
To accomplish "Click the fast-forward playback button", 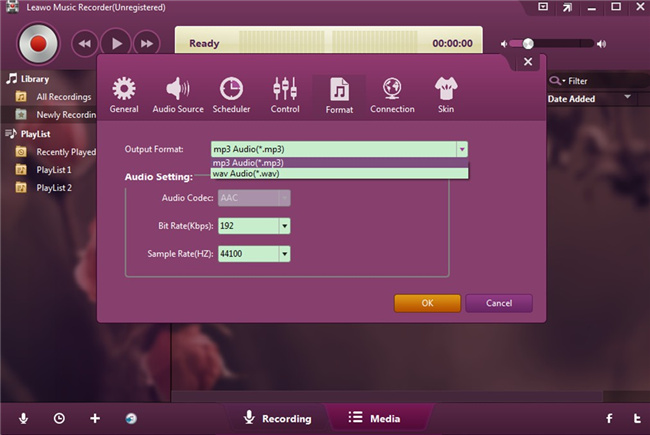I will tap(147, 44).
